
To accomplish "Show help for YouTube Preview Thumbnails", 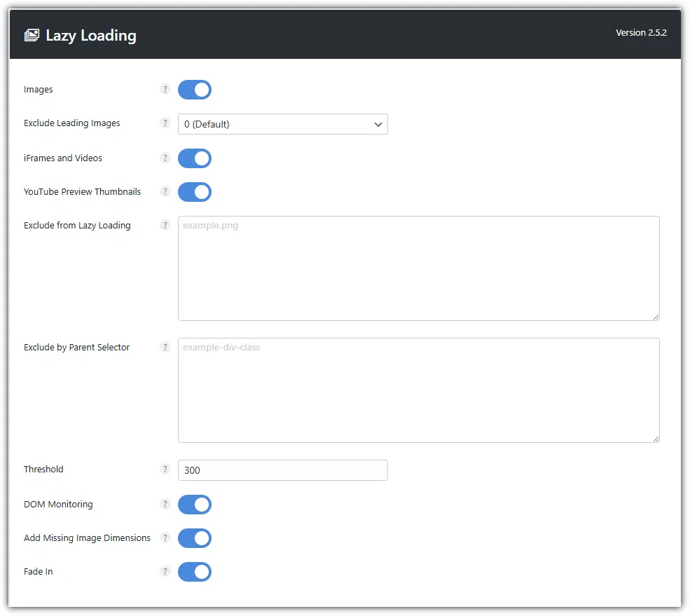I will 165,192.
